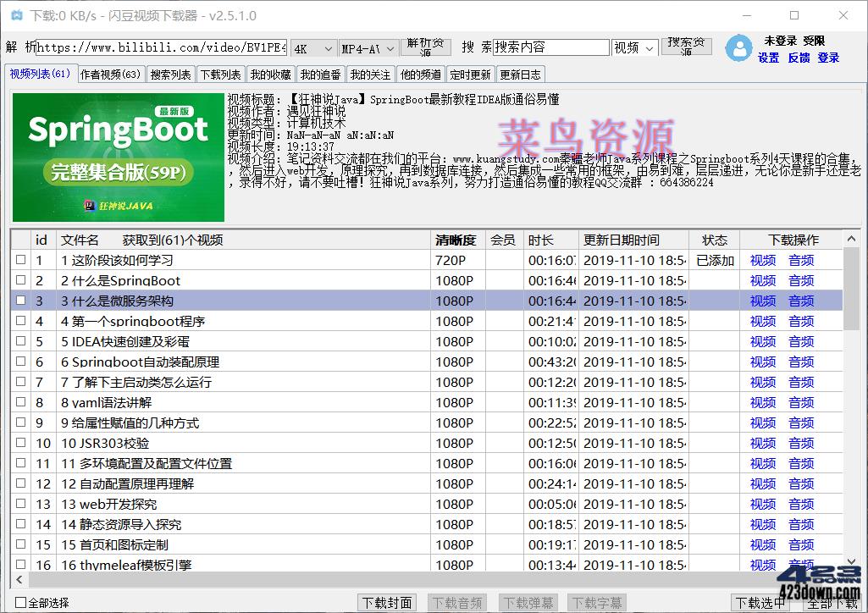Click the 搜索资源 button
Viewport: 868px width, 613px height.
pos(686,46)
